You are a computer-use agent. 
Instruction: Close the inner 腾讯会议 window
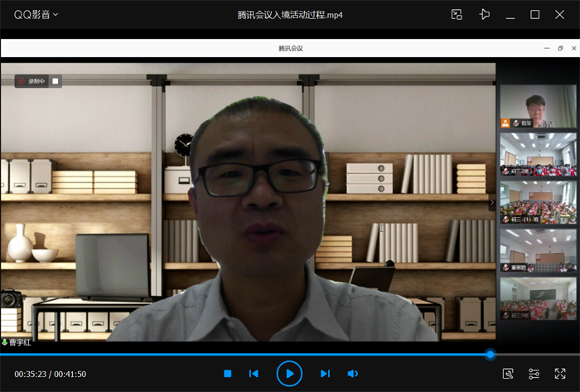pyautogui.click(x=573, y=48)
